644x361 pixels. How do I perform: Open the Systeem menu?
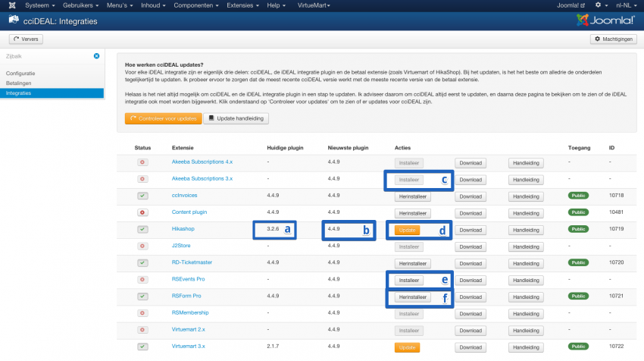[x=40, y=5]
